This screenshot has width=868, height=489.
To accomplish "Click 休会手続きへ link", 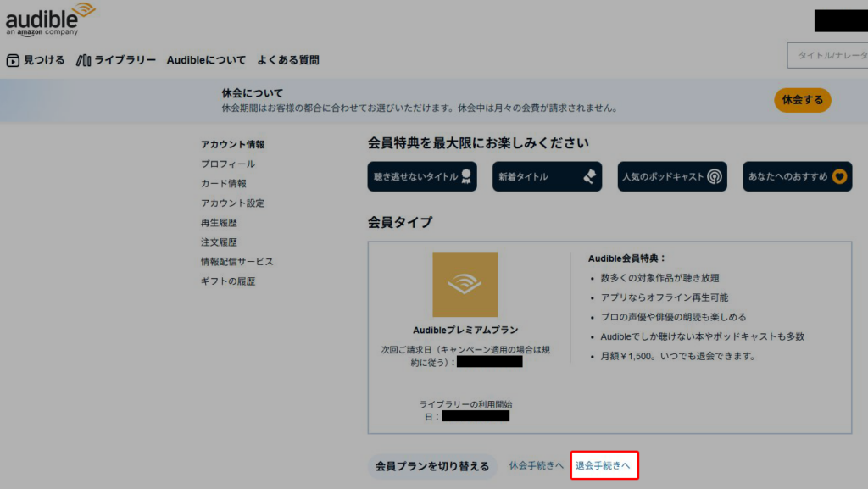I will (x=536, y=465).
